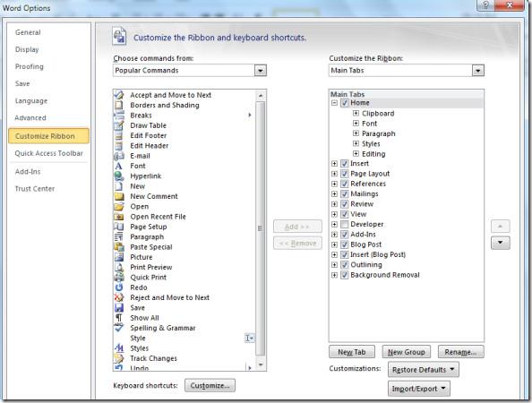Switch to the Display options page
The height and width of the screenshot is (403, 532).
27,49
